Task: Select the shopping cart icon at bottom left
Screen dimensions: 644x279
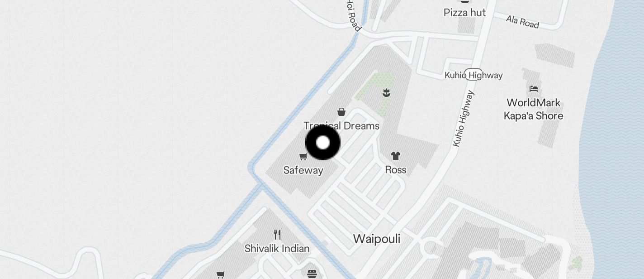Action: tap(220, 274)
